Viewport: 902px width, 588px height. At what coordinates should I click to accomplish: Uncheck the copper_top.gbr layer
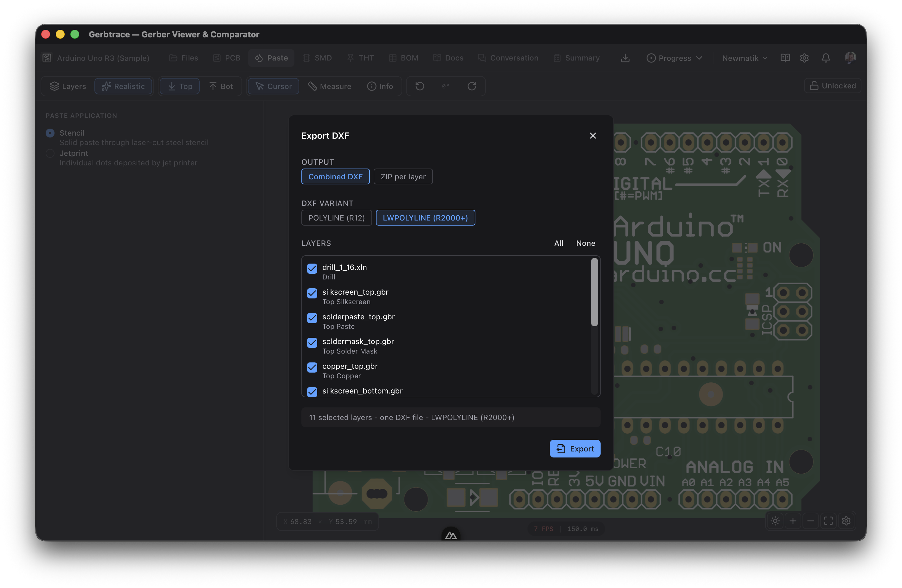click(312, 367)
